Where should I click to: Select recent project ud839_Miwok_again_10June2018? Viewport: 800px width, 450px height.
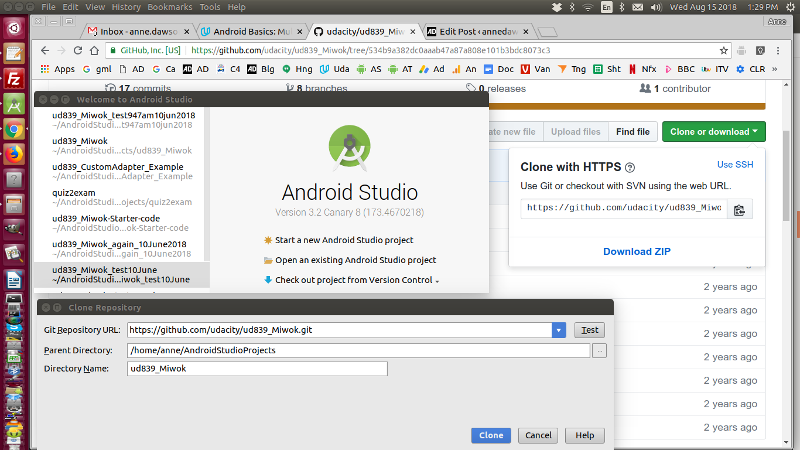(x=122, y=249)
